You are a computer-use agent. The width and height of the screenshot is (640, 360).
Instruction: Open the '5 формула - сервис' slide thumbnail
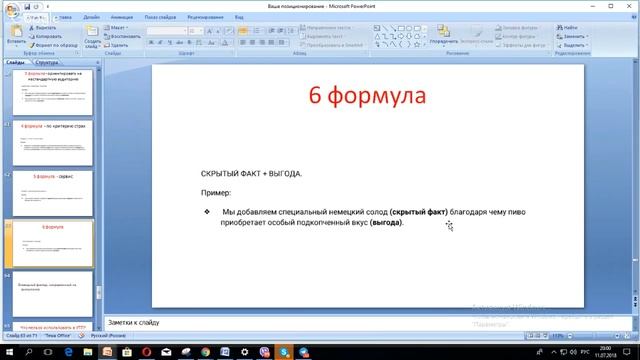point(53,193)
